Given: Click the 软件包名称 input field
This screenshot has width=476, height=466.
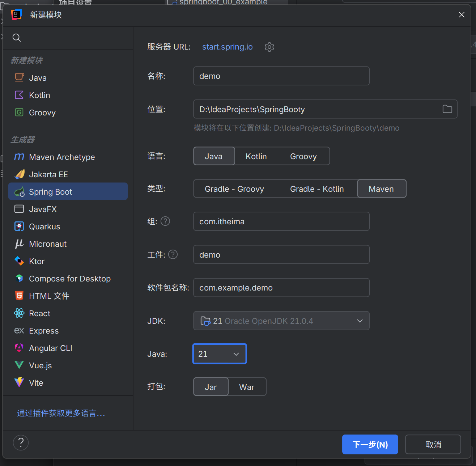Looking at the screenshot, I should tap(281, 288).
